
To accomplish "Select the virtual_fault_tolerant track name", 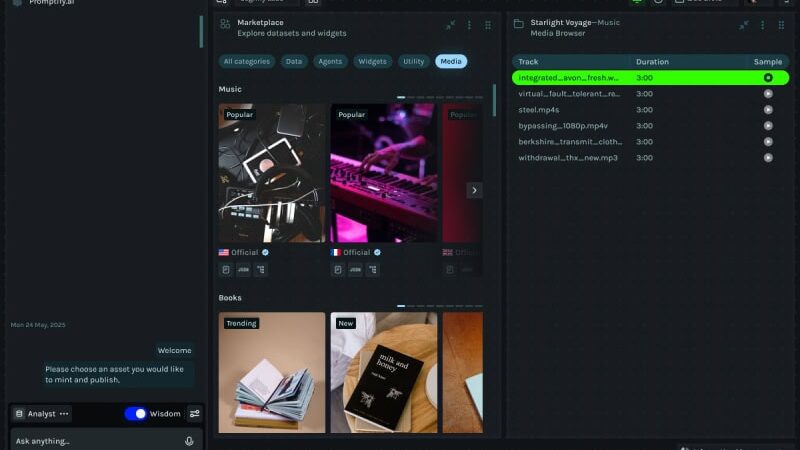I will pos(569,94).
